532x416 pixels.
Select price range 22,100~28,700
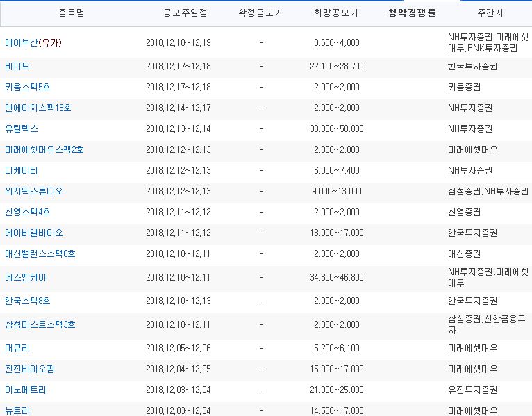pos(337,66)
